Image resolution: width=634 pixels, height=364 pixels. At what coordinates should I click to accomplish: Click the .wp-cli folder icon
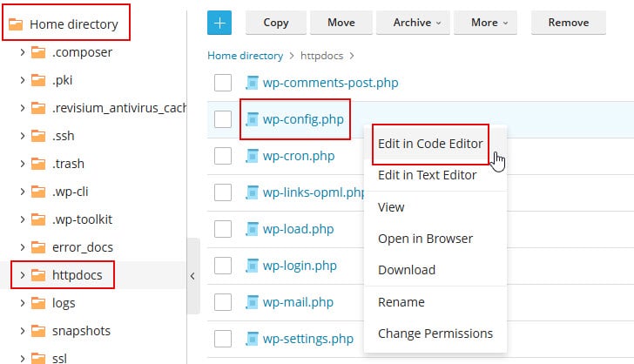coord(38,192)
